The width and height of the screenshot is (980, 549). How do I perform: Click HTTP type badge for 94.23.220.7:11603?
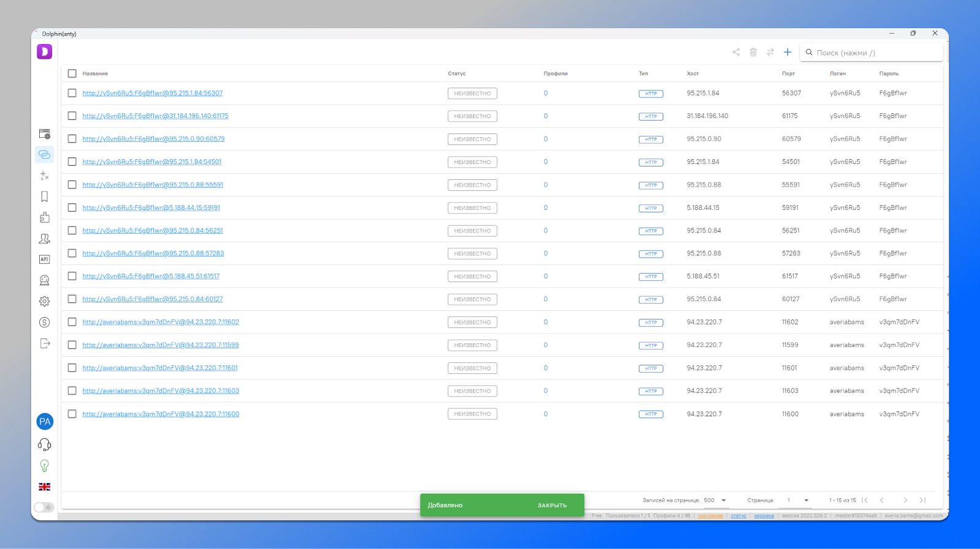(x=650, y=391)
